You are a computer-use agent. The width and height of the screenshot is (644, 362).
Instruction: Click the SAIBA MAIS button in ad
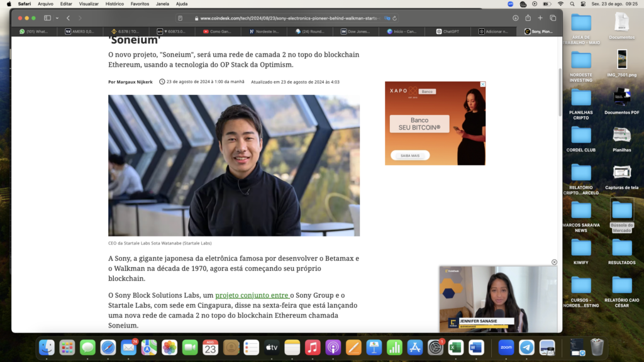tap(410, 156)
